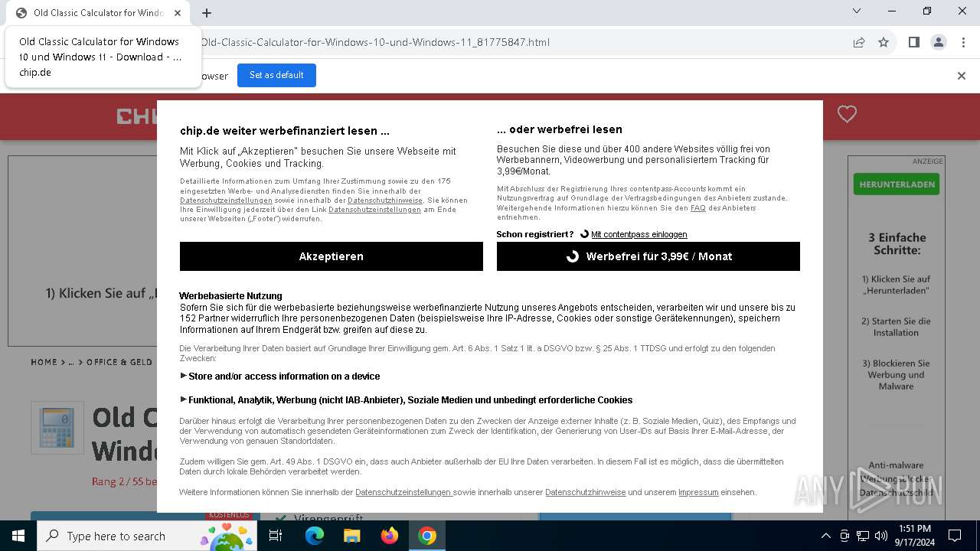Switch to Chrome in the taskbar
This screenshot has height=551, width=980.
click(x=427, y=536)
